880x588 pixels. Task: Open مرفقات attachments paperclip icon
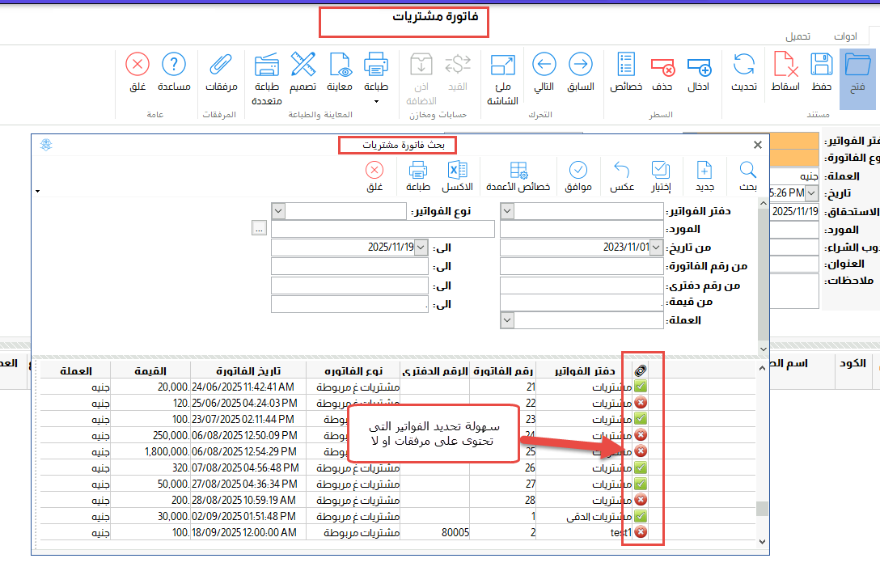pyautogui.click(x=220, y=70)
